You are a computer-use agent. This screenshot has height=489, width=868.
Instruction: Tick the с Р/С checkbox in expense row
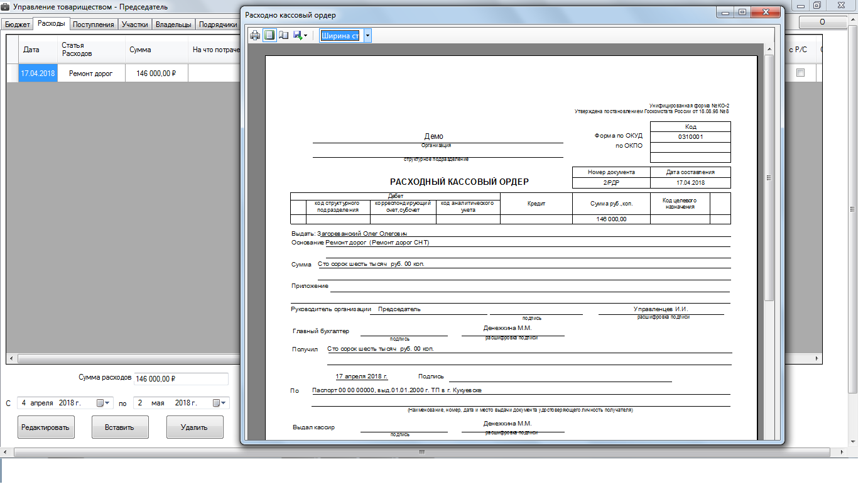tap(800, 73)
